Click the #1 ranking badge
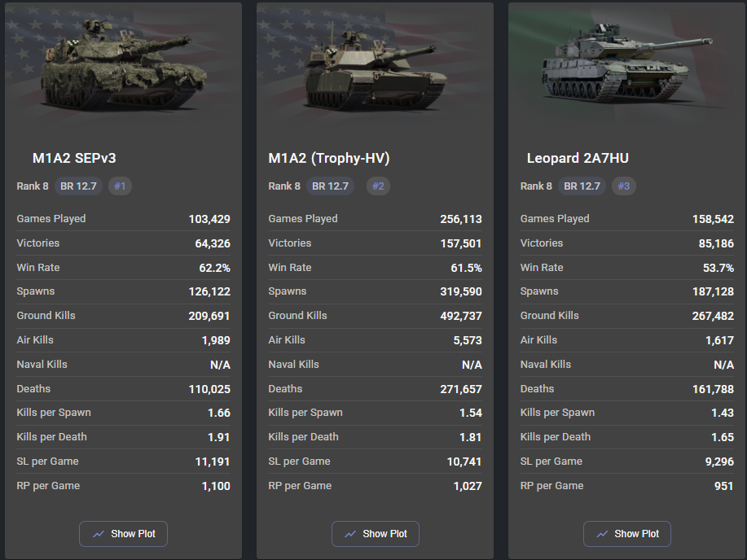 (x=120, y=186)
